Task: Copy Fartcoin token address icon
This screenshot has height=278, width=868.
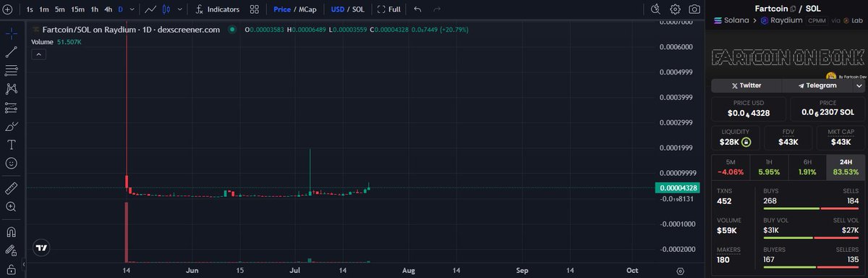Action: 793,8
